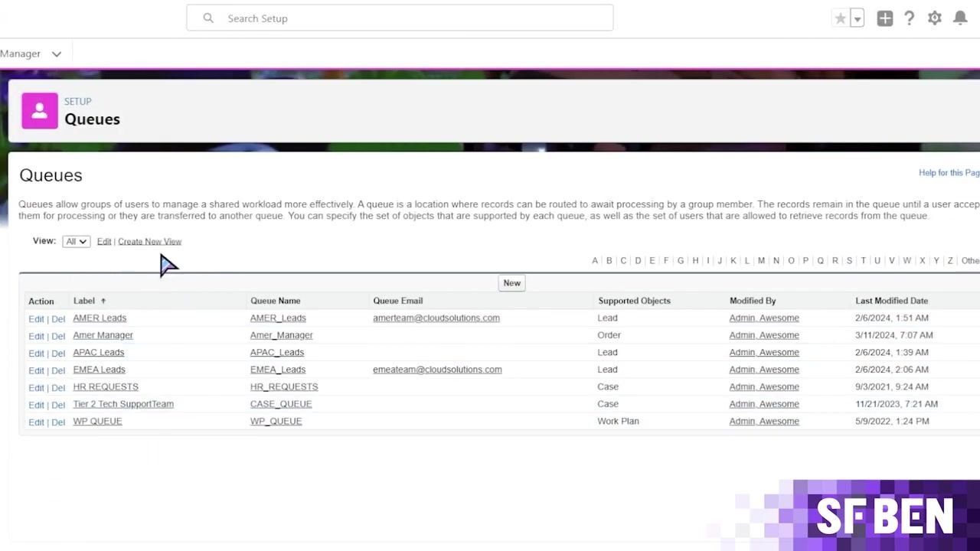Expand the Manager tab chevron
Screen dimensions: 980x551
coord(56,54)
